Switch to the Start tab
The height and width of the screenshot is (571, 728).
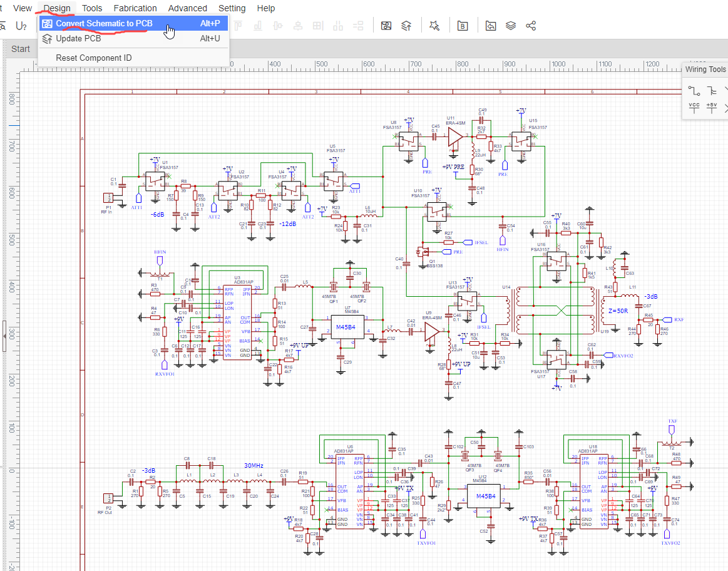[21, 49]
